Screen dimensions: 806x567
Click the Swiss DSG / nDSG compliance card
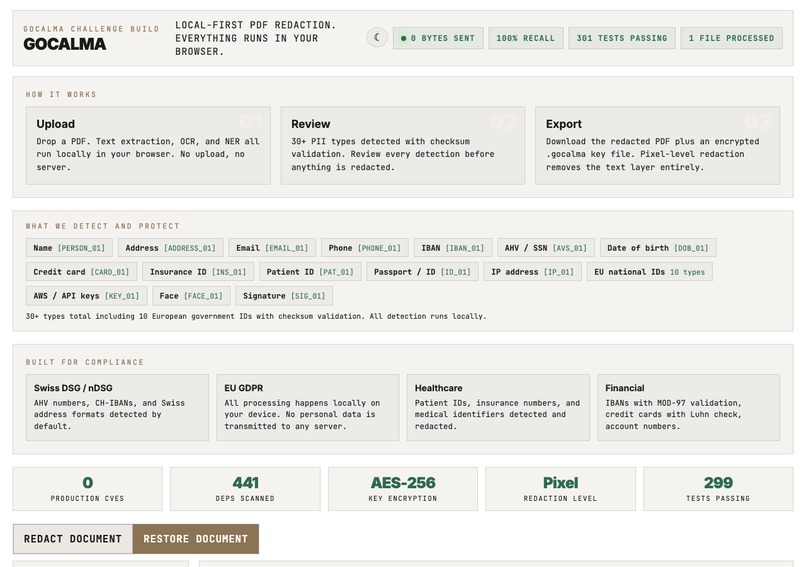pyautogui.click(x=117, y=407)
